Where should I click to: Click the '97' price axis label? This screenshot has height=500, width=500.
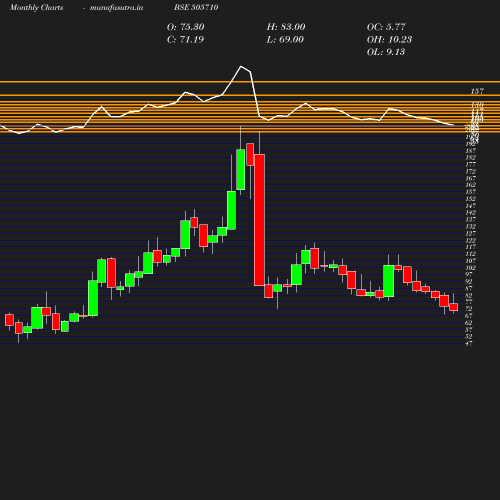(x=469, y=274)
